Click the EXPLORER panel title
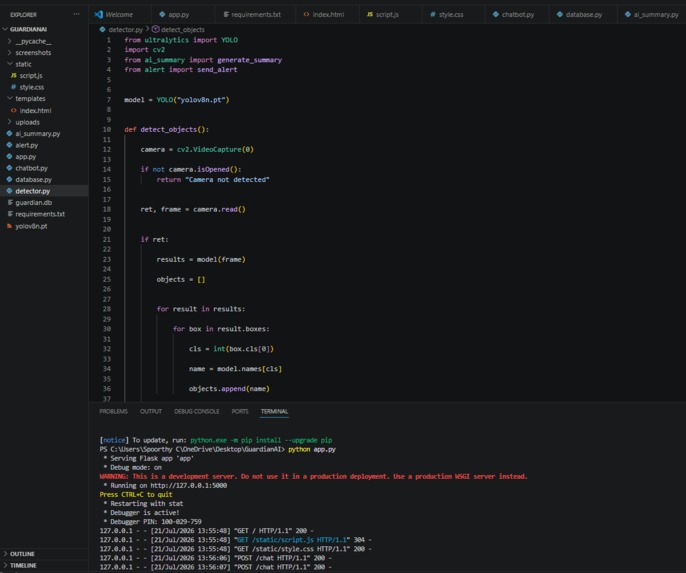Viewport: 686px width, 573px height. click(x=24, y=14)
